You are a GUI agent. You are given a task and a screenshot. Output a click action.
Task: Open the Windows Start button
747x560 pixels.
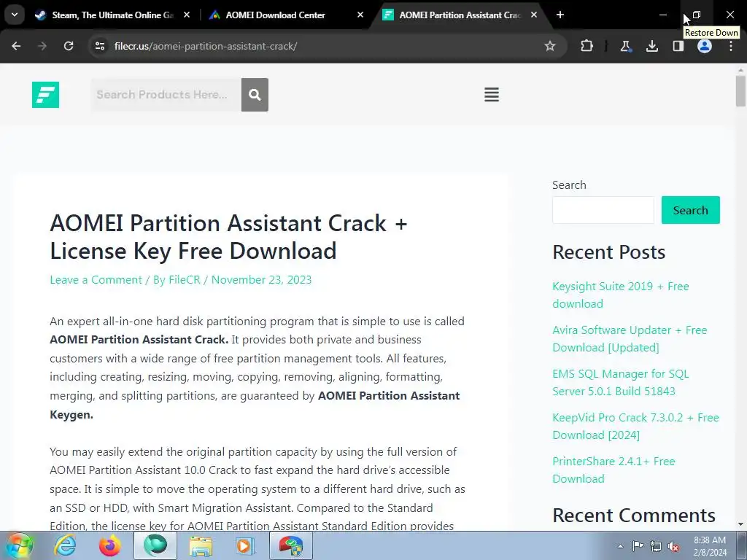coord(19,545)
